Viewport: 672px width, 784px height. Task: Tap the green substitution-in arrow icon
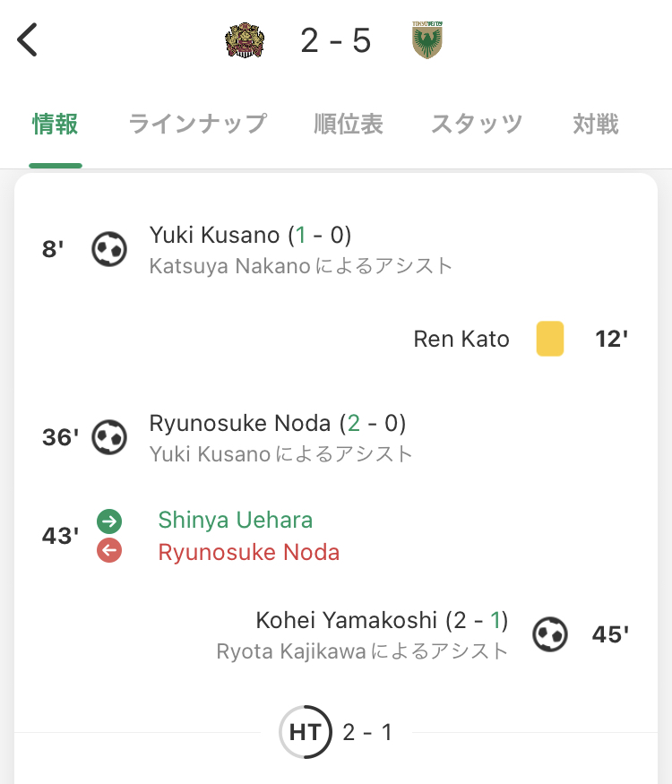coord(109,521)
